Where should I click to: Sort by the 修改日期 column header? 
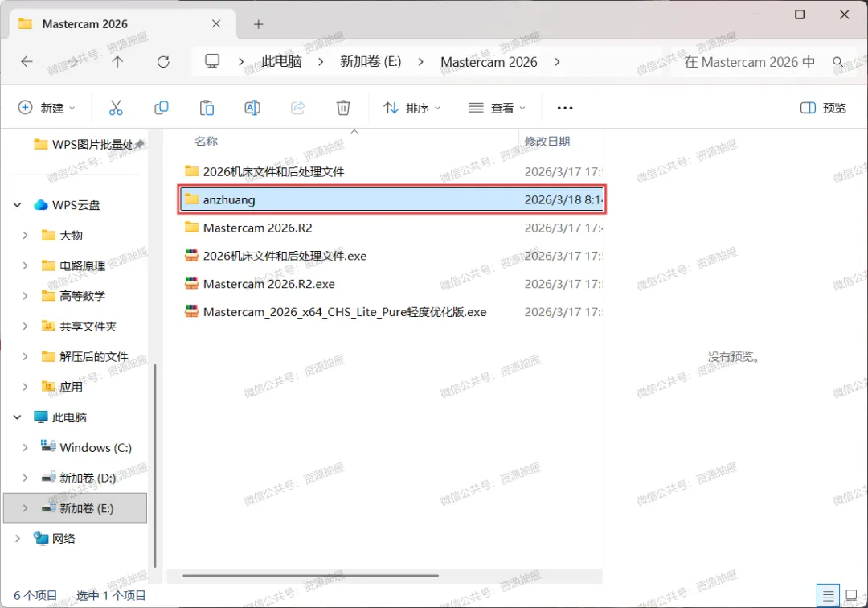coord(547,142)
